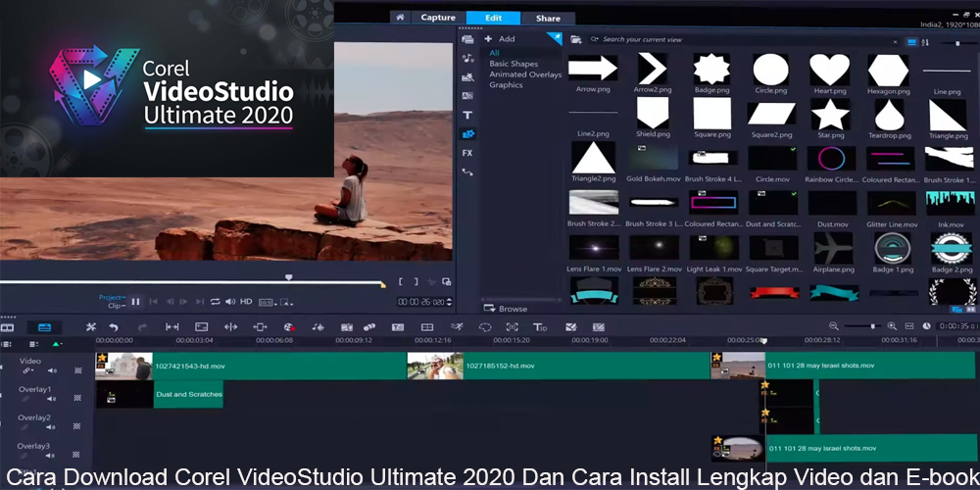The image size is (980, 490).
Task: Enlarge the preview window
Action: click(446, 282)
